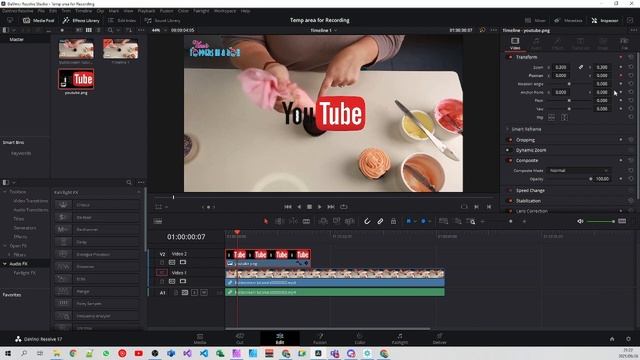Open the Mixer panel
This screenshot has height=360, width=640.
535,20
